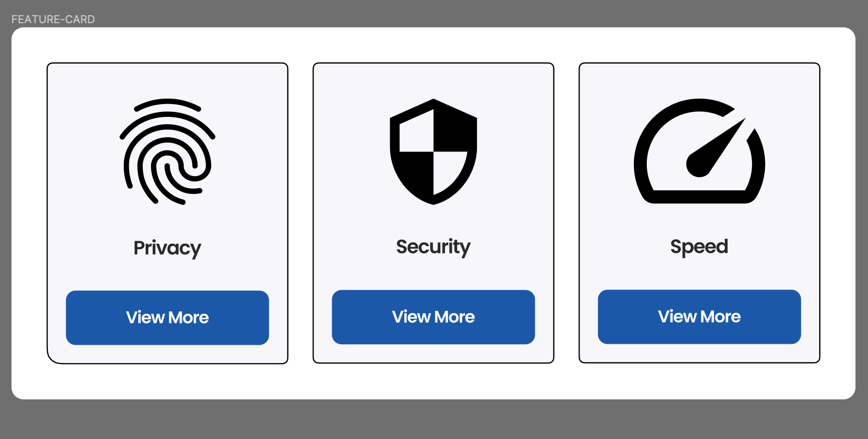Screen dimensions: 868x439
Task: Click empty space between Speed title and button
Action: 699,274
